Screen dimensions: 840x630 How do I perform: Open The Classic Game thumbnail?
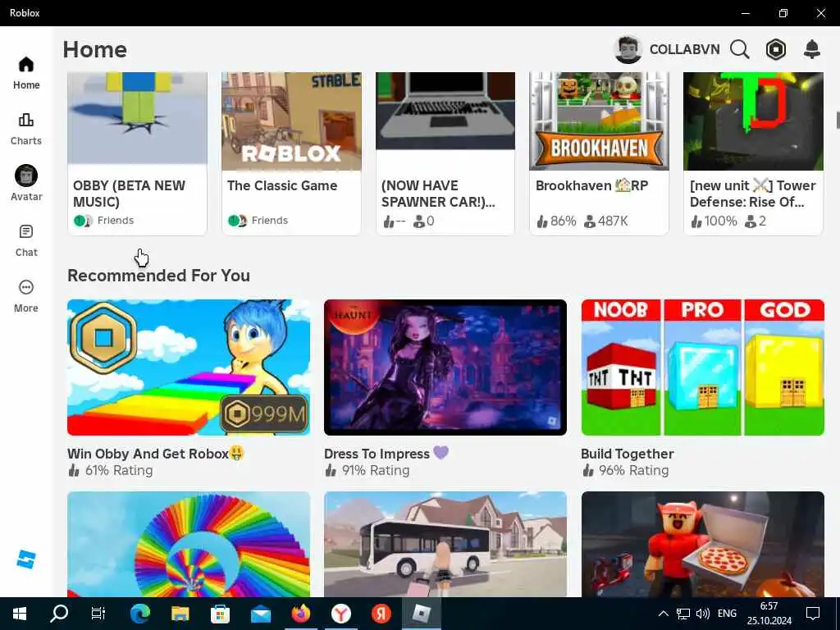click(x=291, y=121)
